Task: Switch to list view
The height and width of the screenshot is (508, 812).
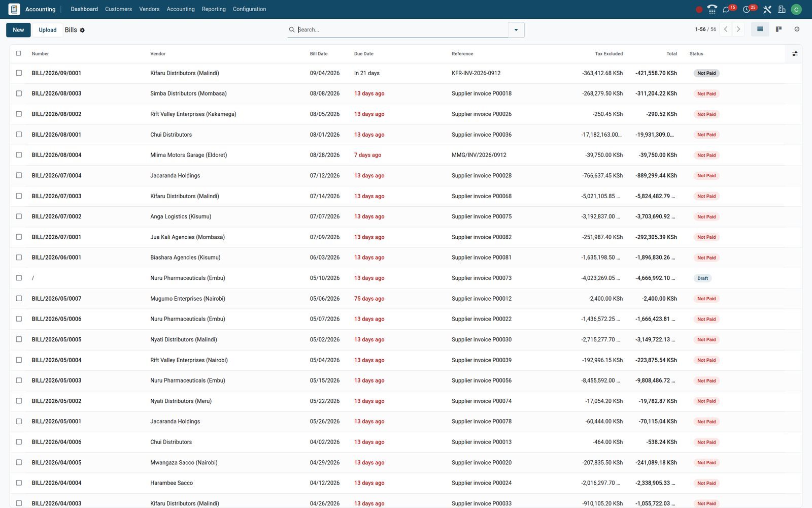Action: (760, 29)
